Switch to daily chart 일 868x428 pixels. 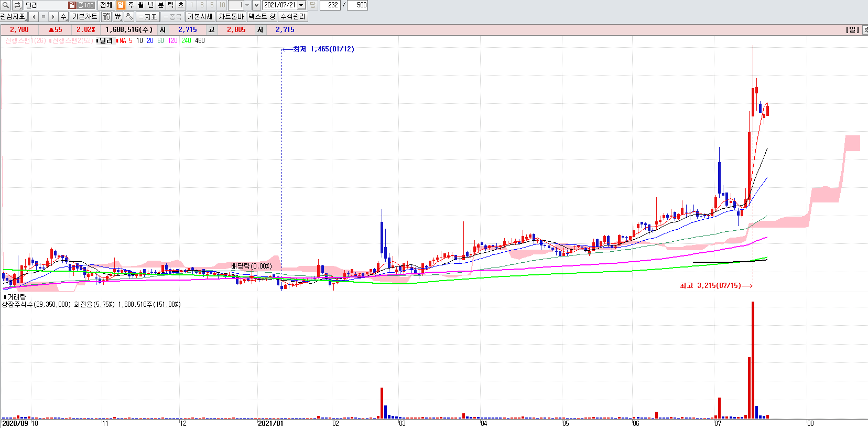click(121, 5)
